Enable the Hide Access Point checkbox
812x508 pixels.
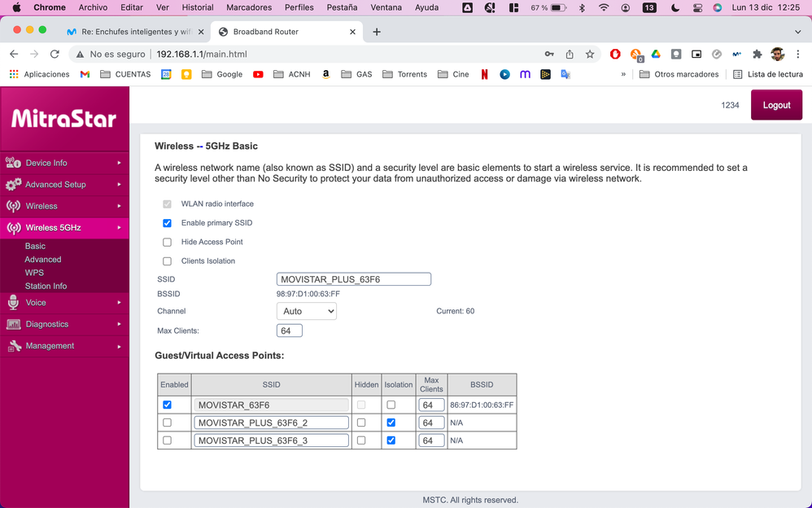[168, 243]
